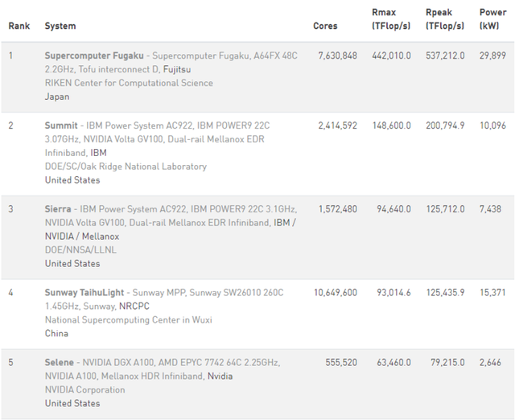Open the Sierra system link
515x420 pixels.
point(59,209)
